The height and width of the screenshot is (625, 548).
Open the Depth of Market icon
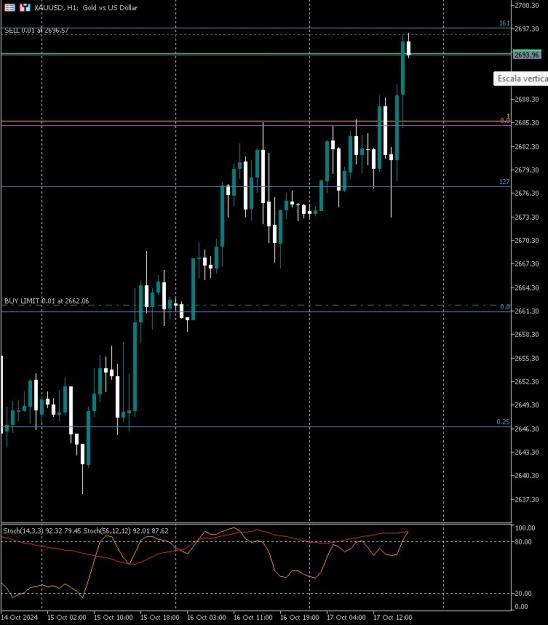[10, 7]
